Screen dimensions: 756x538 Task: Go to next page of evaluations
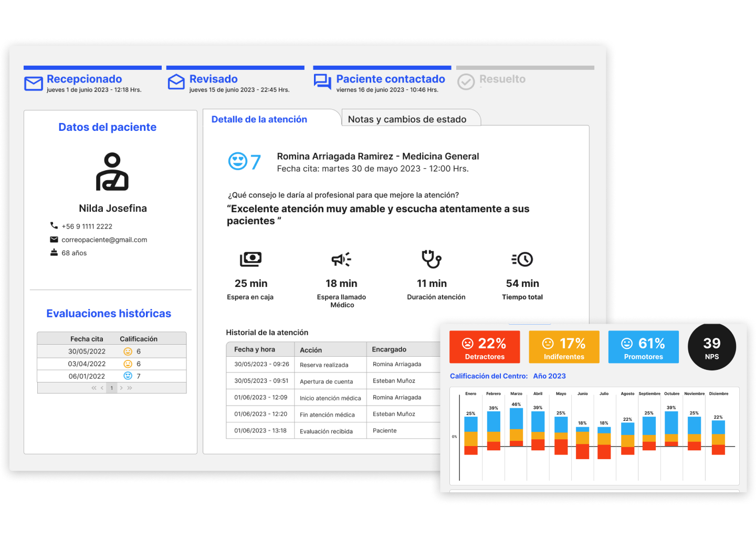click(121, 388)
